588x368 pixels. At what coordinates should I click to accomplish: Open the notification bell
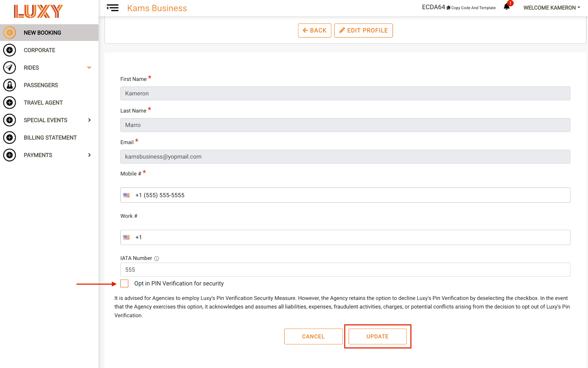(x=507, y=7)
